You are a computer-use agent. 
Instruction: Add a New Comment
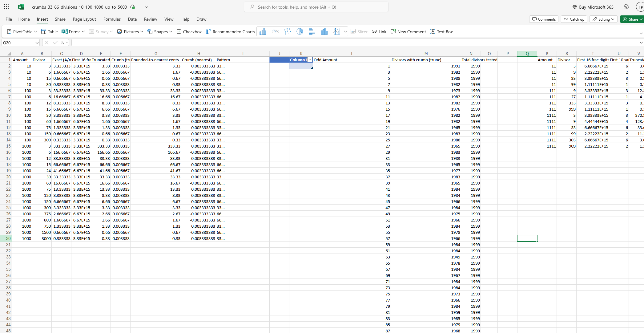(408, 32)
